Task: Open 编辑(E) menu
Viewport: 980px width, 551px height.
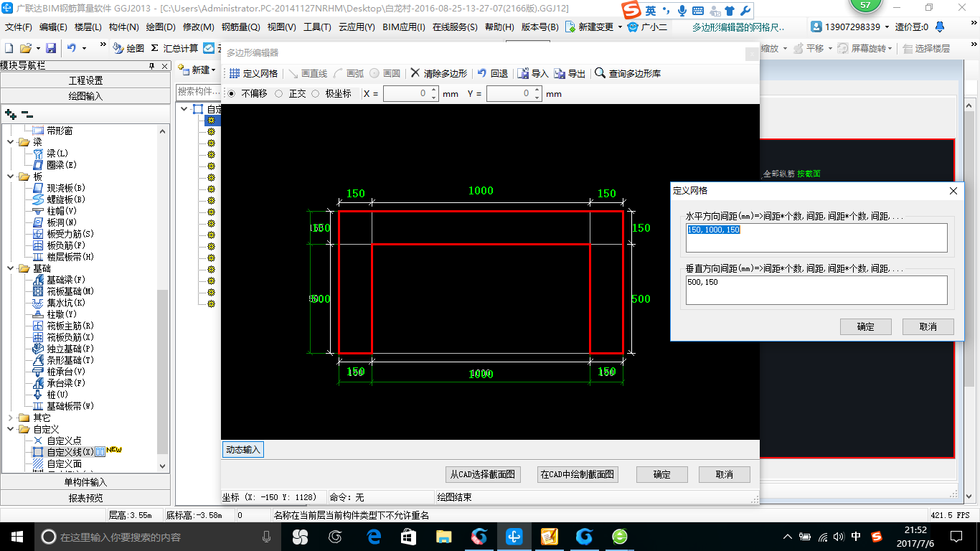Action: click(x=53, y=27)
